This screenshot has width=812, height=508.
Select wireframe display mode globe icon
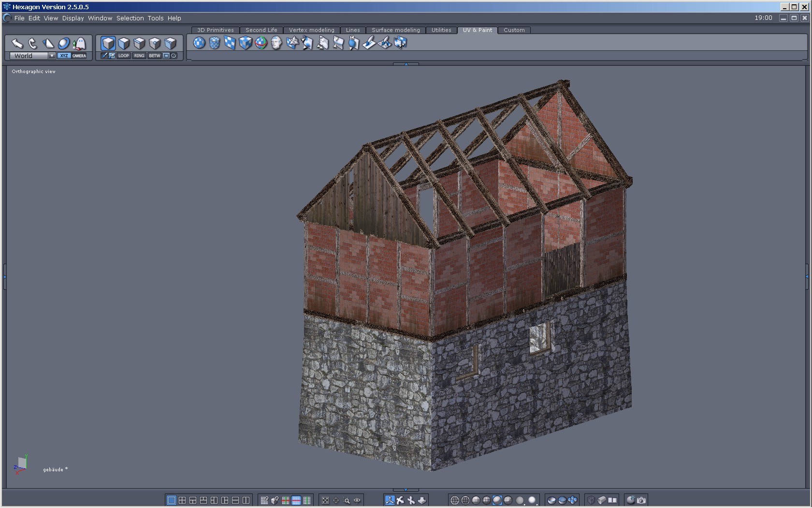454,500
